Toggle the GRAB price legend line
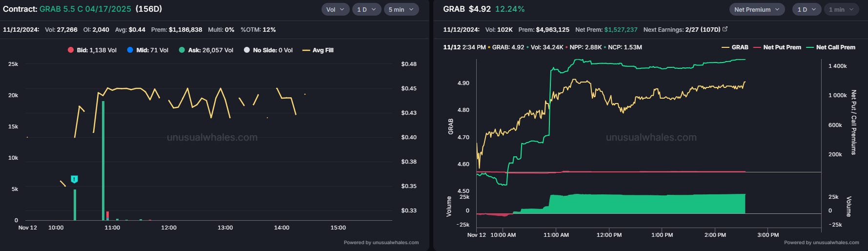This screenshot has height=251, width=868. click(735, 47)
